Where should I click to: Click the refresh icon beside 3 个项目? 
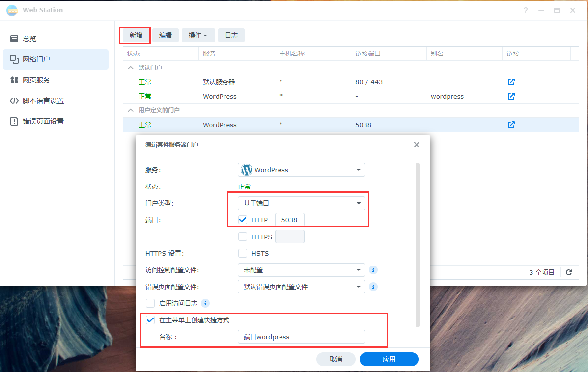(x=569, y=272)
